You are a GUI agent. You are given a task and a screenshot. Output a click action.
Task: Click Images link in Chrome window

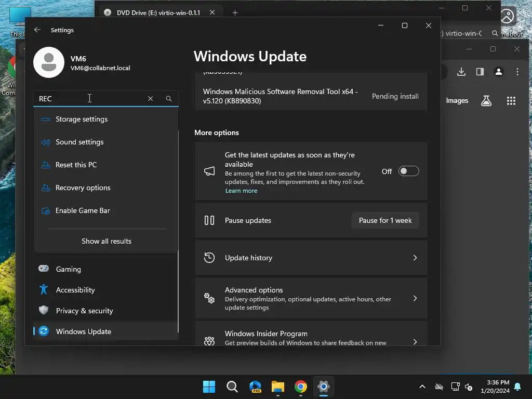[x=457, y=101]
